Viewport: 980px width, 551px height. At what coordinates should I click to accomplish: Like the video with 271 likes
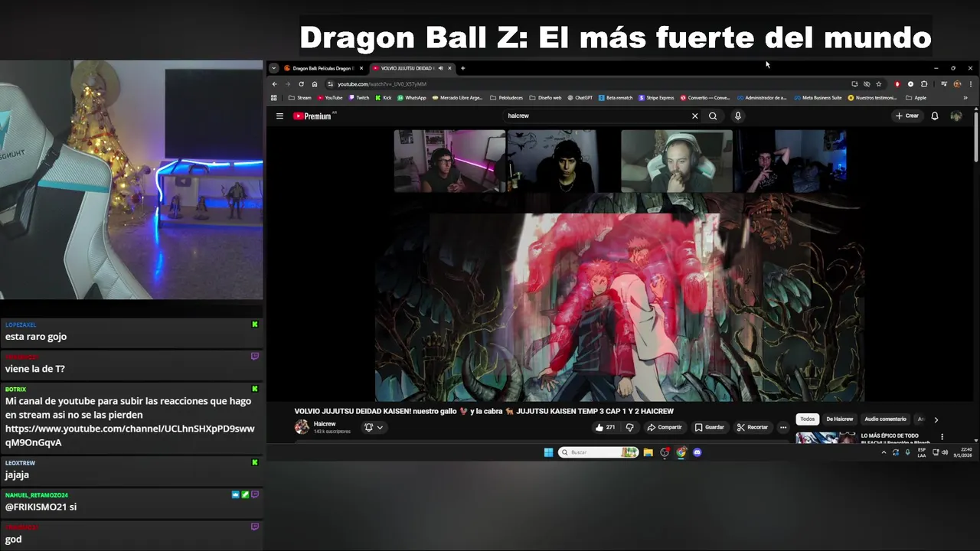pyautogui.click(x=605, y=427)
